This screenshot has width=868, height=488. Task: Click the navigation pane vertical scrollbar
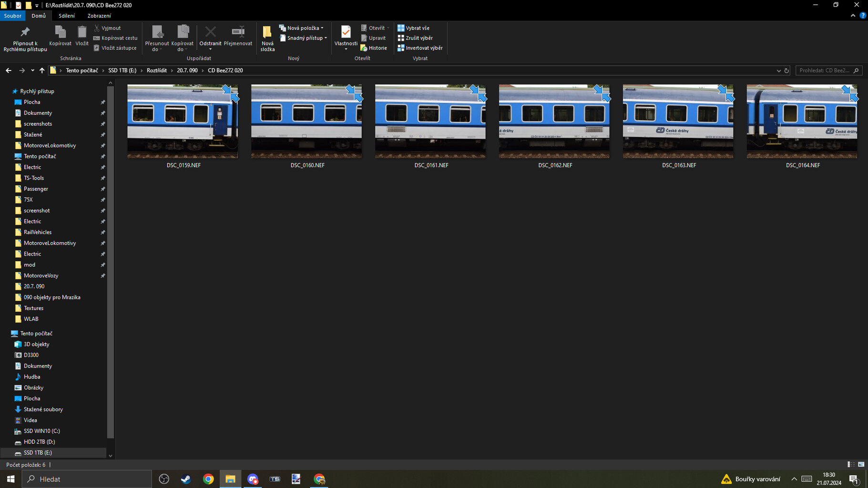coord(111,262)
